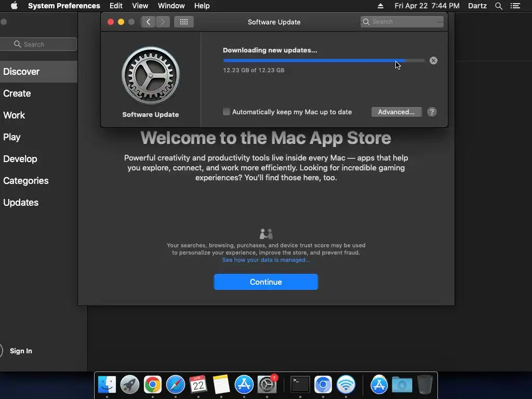Open the Apple menu
The height and width of the screenshot is (399, 532).
[x=14, y=6]
